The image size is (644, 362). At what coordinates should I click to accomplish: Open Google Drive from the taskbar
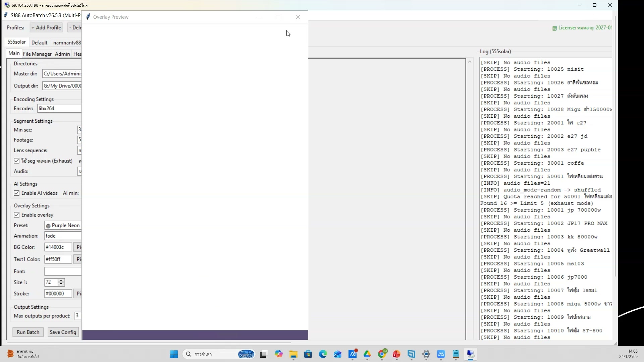tap(368, 354)
